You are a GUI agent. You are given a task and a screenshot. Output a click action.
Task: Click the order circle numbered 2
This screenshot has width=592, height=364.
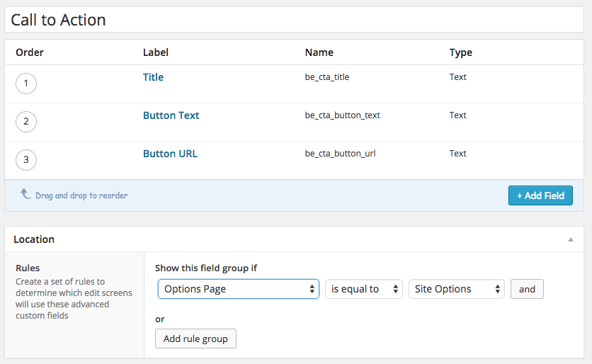pyautogui.click(x=26, y=122)
